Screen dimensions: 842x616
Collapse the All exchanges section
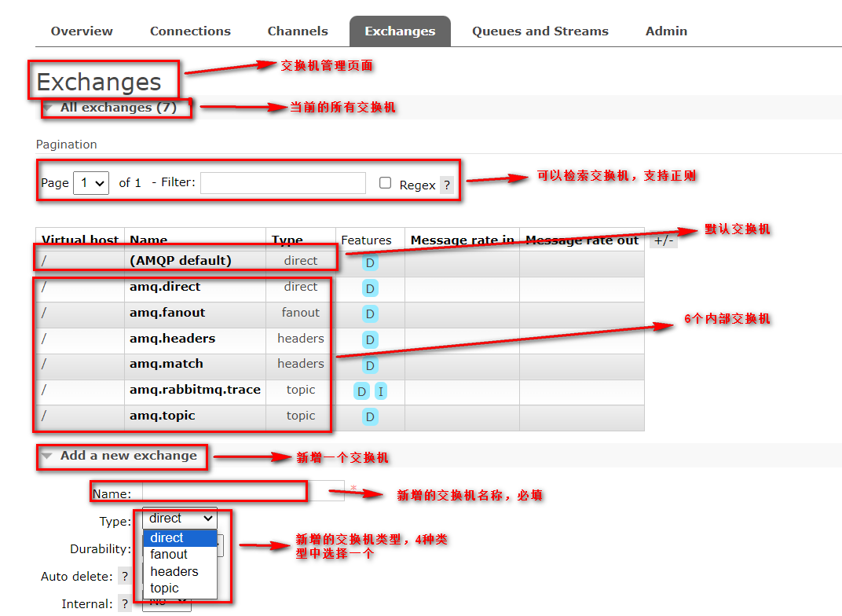(118, 108)
